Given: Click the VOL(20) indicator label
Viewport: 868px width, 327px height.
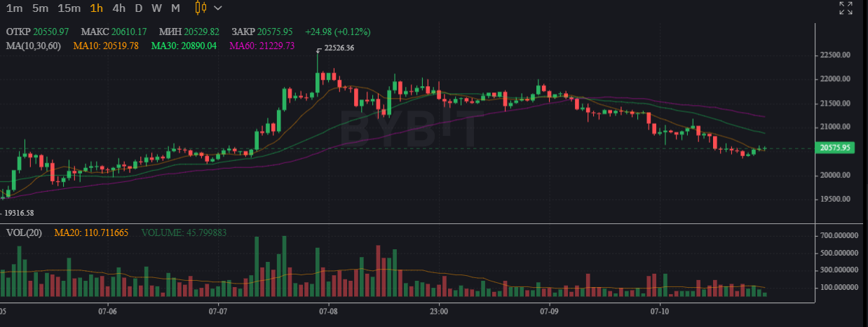Looking at the screenshot, I should [25, 232].
